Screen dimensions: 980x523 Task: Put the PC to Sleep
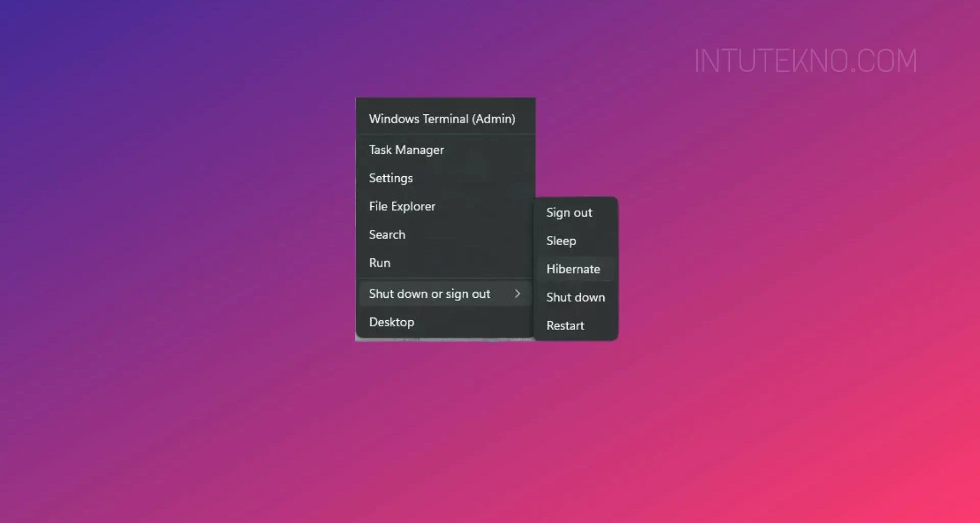click(576, 241)
